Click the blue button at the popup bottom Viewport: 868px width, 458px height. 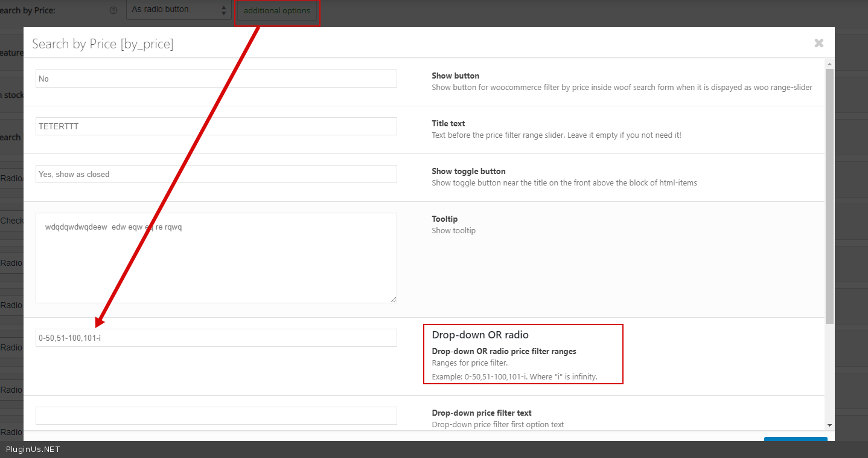tap(795, 439)
